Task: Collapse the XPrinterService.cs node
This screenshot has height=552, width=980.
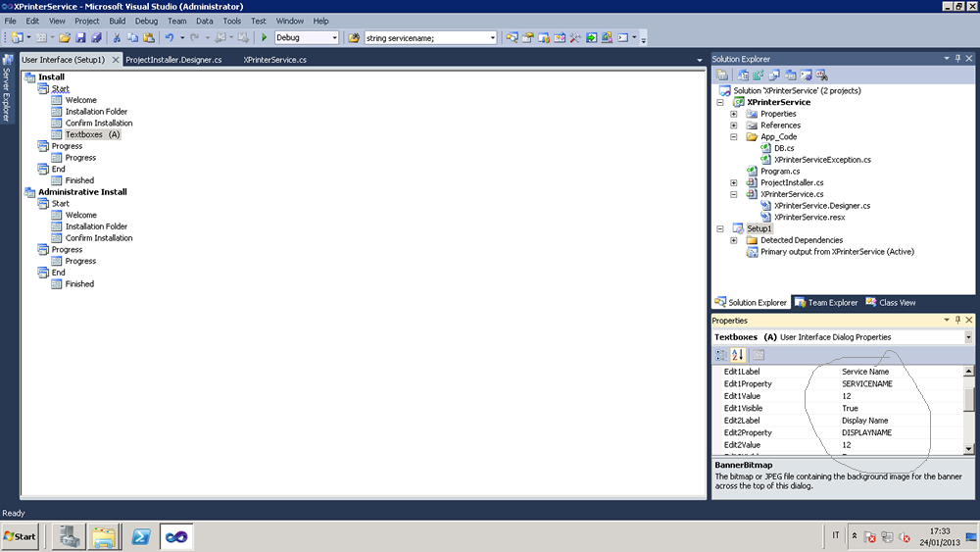Action: [734, 194]
